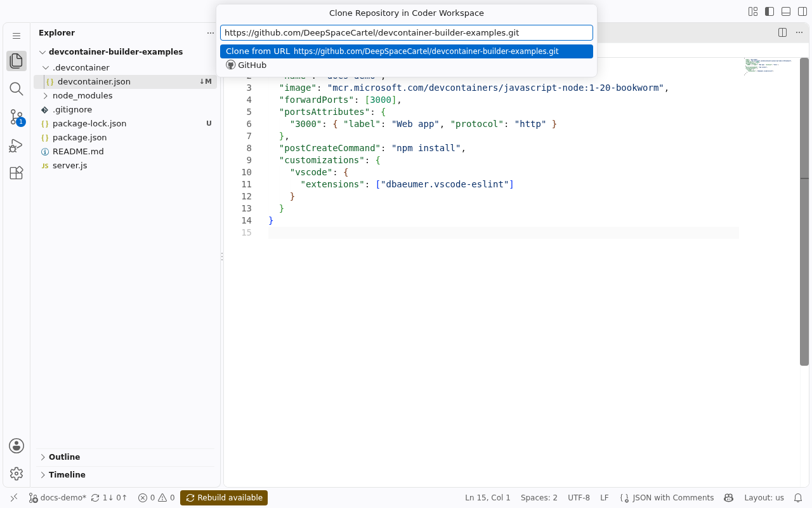Open the Explorer view icon
The width and height of the screenshot is (812, 508).
pos(16,61)
